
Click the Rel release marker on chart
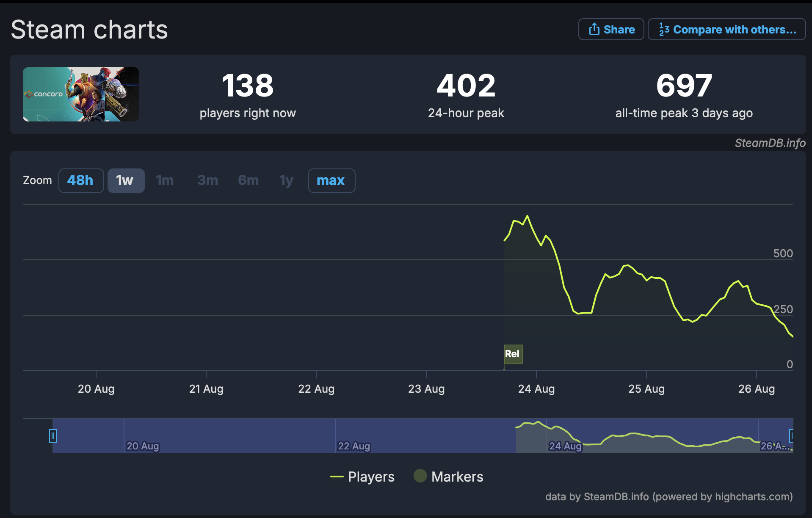click(513, 354)
